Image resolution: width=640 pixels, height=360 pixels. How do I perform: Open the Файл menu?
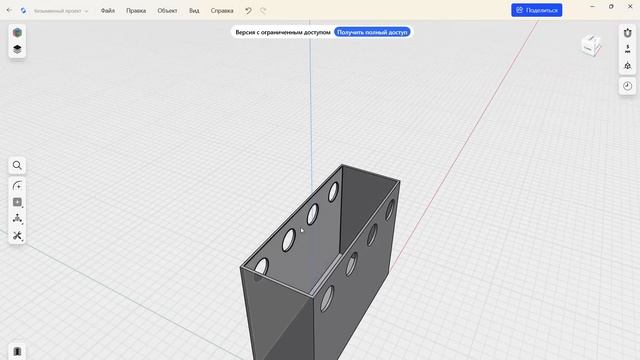[x=108, y=11]
